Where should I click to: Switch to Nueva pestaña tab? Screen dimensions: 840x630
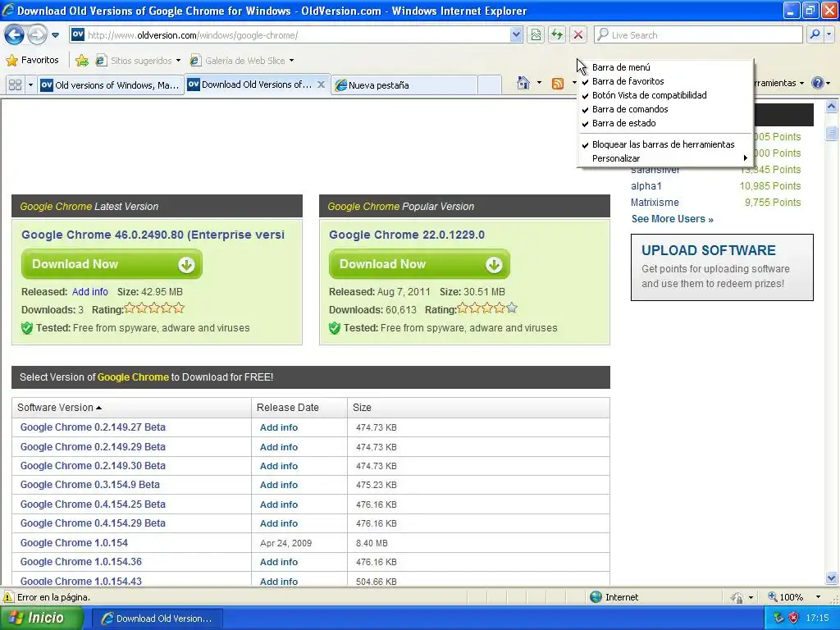coord(404,85)
